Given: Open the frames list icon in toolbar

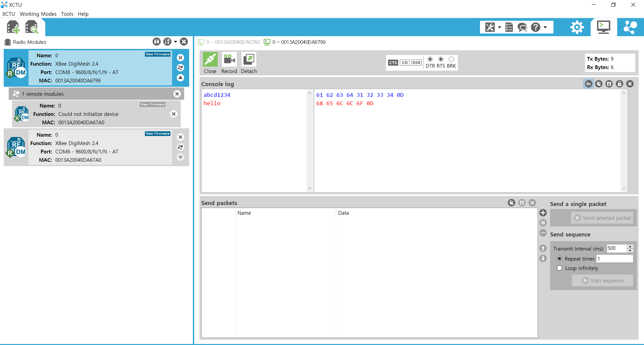Looking at the screenshot, I should pyautogui.click(x=509, y=27).
